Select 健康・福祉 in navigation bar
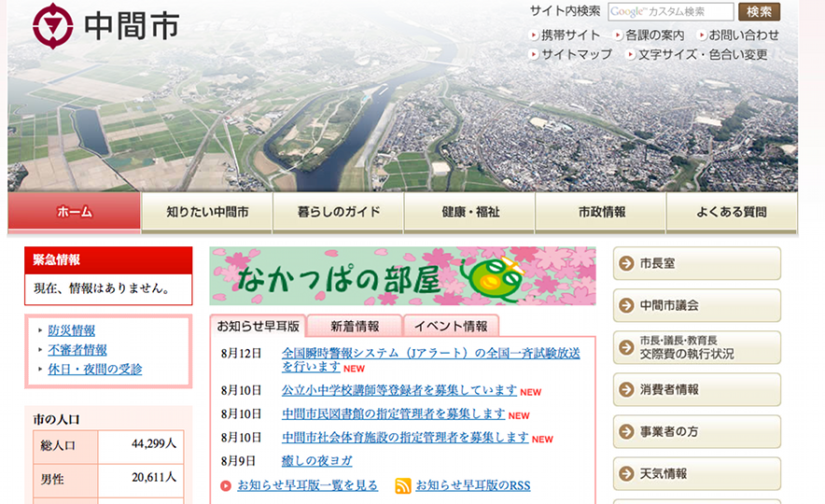Screen dimensions: 825x504 pyautogui.click(x=469, y=212)
